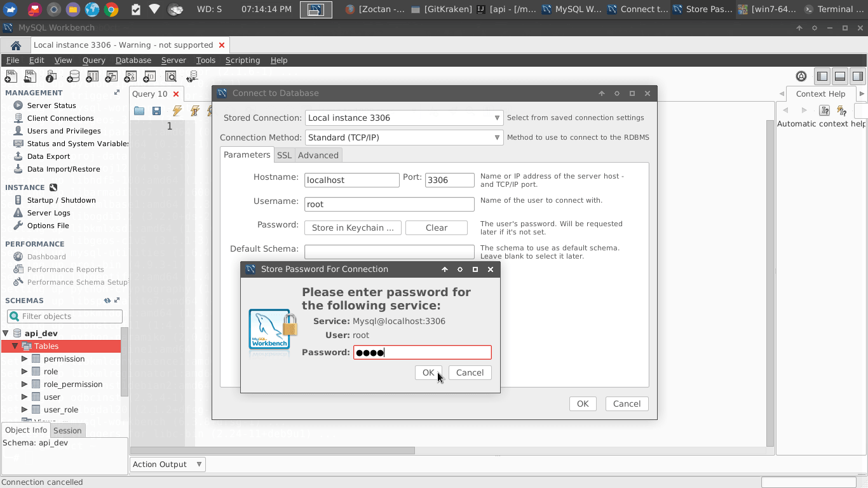
Task: Expand the role_permission table node
Action: pyautogui.click(x=25, y=384)
